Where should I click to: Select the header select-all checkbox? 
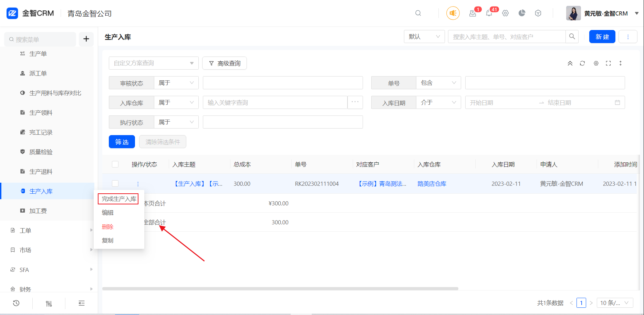115,164
